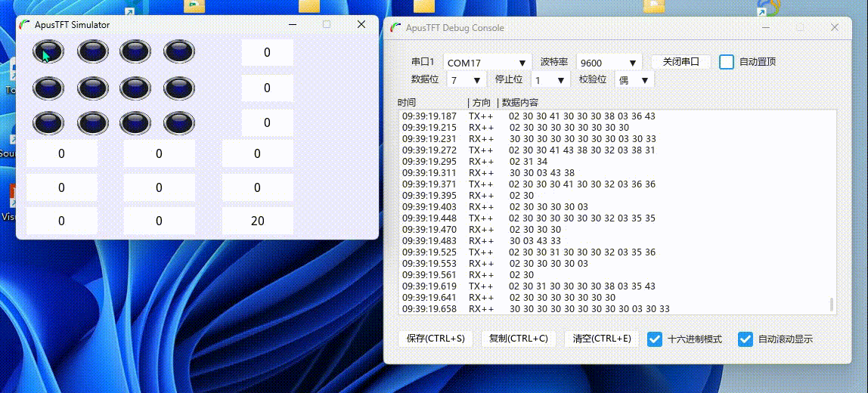This screenshot has height=393, width=868.
Task: Select log row at 09:39:19.371
Action: tap(613, 184)
